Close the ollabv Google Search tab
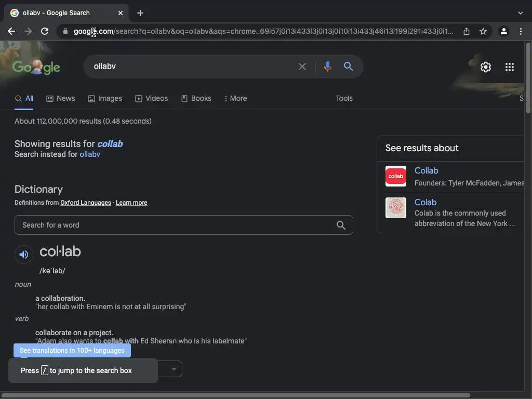532x399 pixels. (x=121, y=13)
